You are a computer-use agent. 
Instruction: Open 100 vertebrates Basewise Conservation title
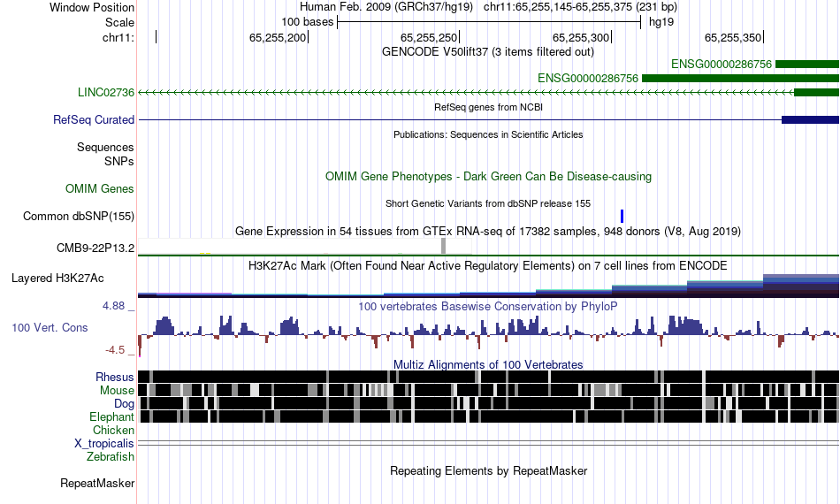pyautogui.click(x=488, y=306)
